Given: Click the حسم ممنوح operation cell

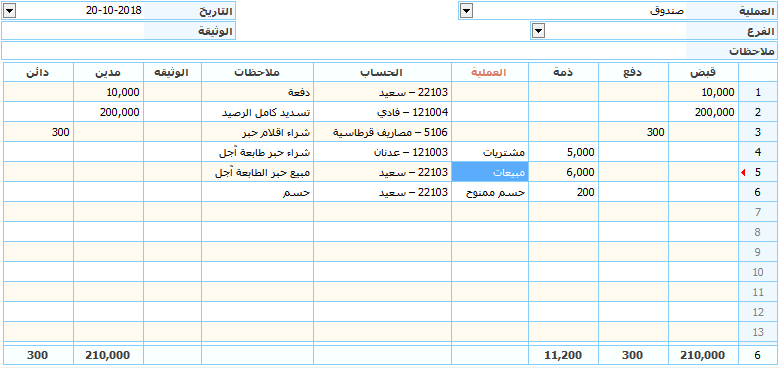Looking at the screenshot, I should point(490,192).
